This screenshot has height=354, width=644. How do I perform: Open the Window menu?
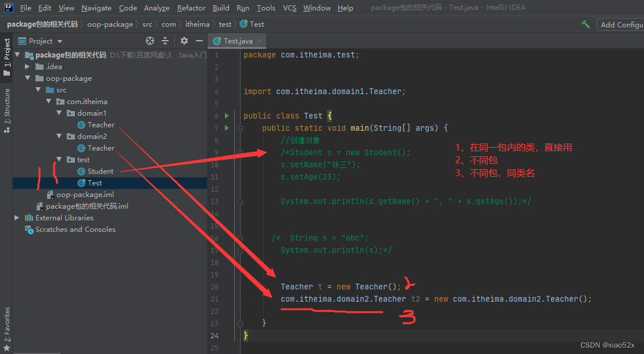coord(317,8)
